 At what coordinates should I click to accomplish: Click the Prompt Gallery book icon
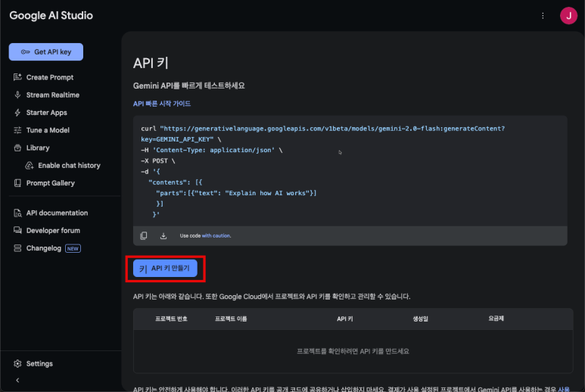click(x=17, y=183)
